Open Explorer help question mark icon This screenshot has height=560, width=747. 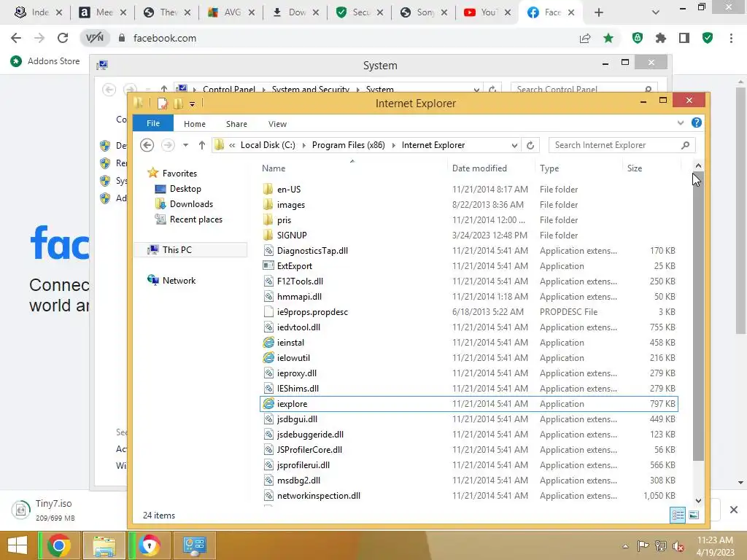coord(697,122)
